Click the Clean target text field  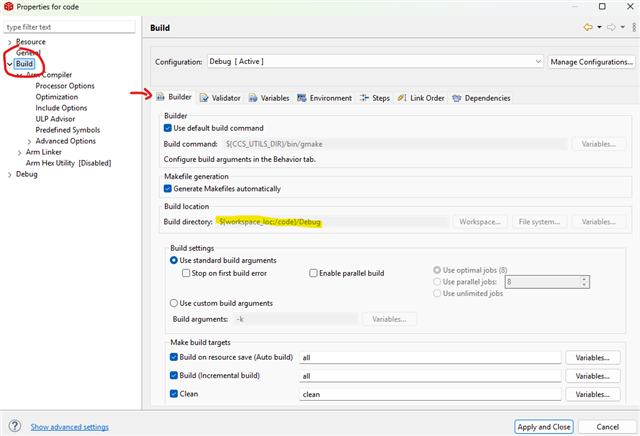pyautogui.click(x=430, y=394)
